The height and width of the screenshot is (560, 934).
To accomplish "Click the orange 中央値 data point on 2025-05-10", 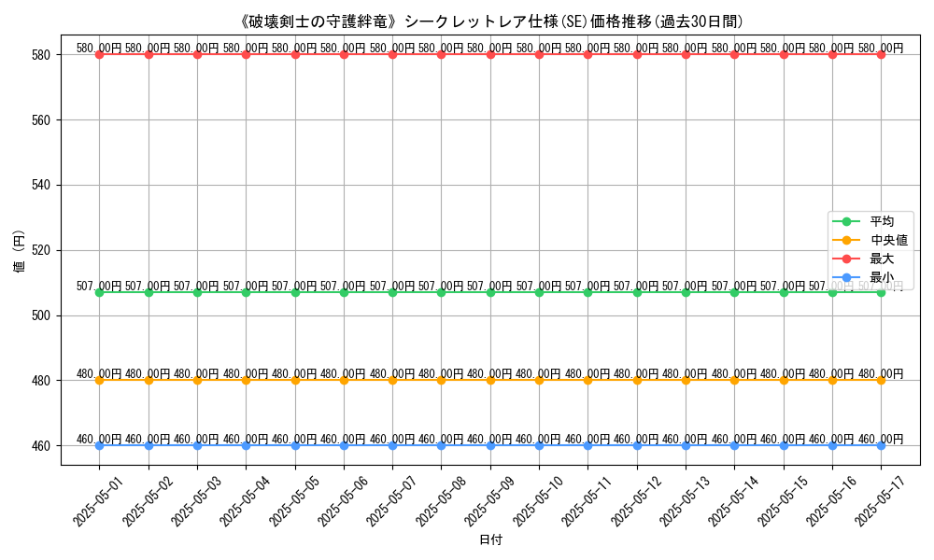I will (540, 380).
